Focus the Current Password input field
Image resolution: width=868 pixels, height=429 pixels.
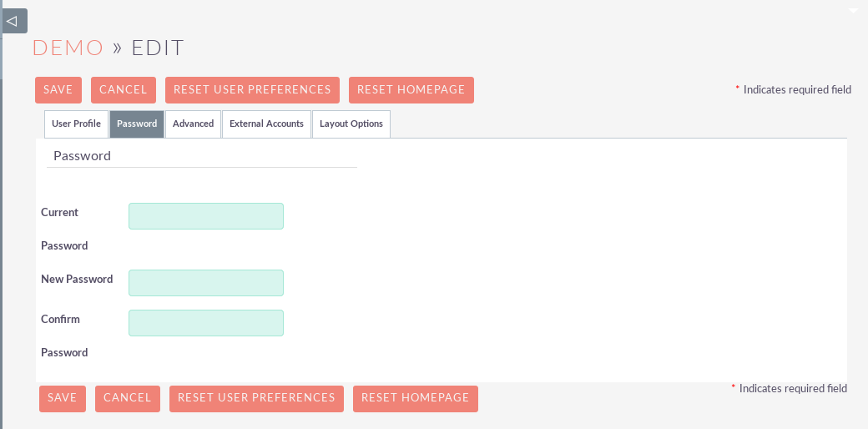tap(206, 216)
